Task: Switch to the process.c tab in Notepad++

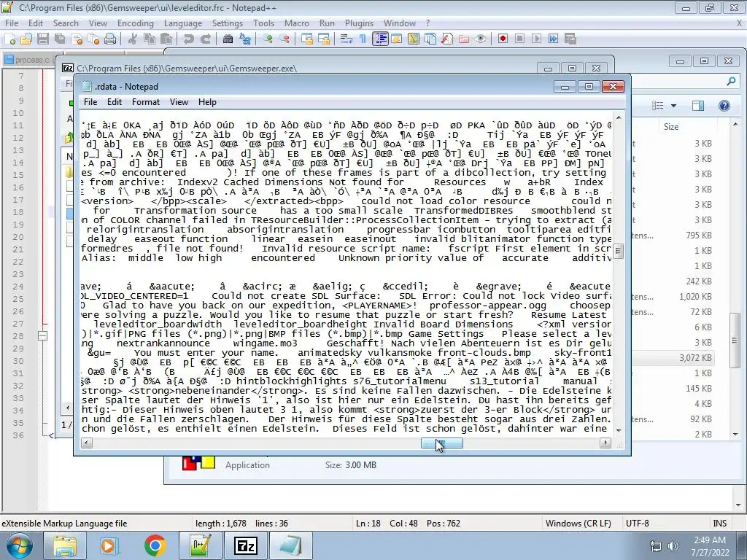Action: 28,60
